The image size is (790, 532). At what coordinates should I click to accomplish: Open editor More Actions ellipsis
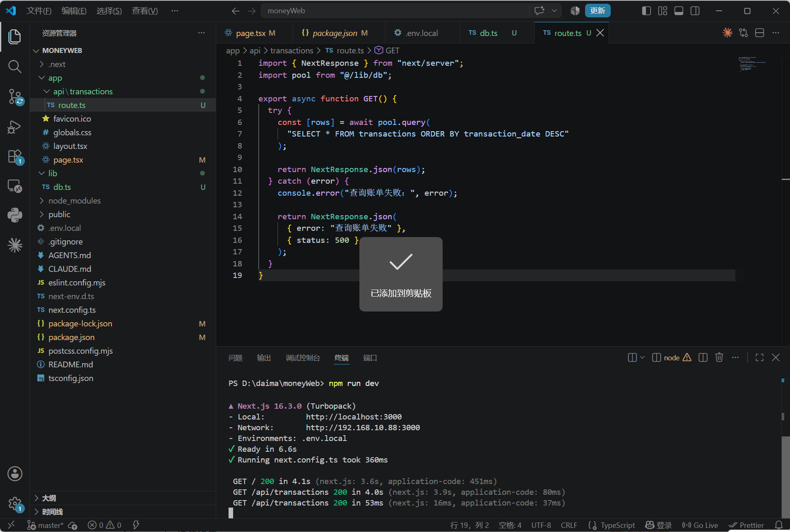click(776, 33)
